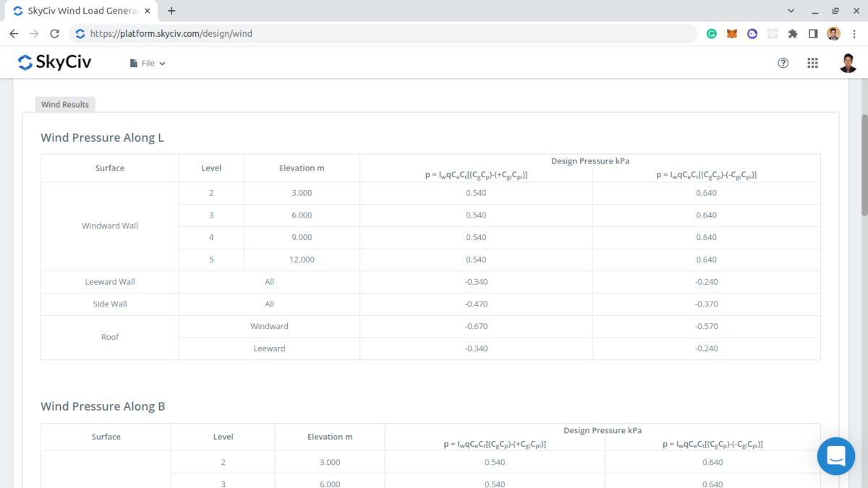
Task: Click the Level 4 cell
Action: [211, 237]
